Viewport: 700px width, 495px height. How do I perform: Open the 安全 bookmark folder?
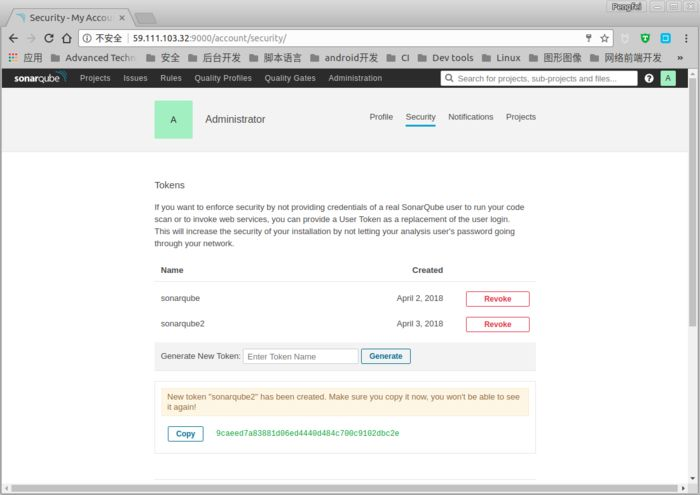pyautogui.click(x=163, y=58)
